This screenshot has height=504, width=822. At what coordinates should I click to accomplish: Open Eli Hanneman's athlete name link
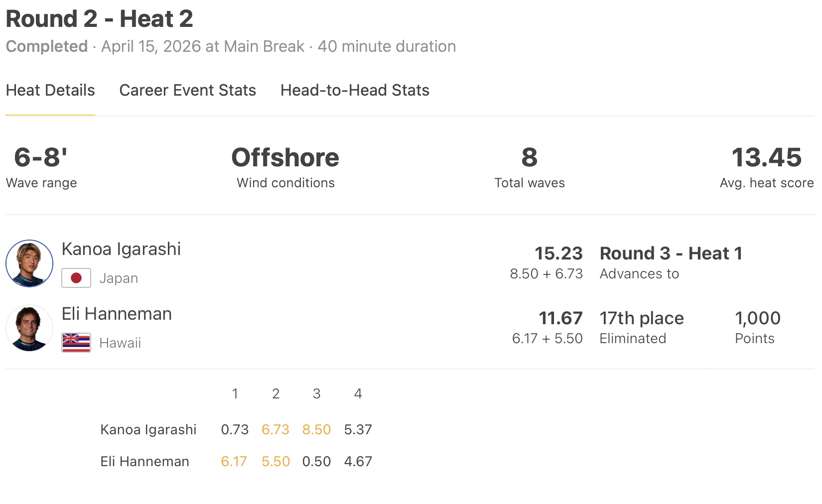[117, 314]
